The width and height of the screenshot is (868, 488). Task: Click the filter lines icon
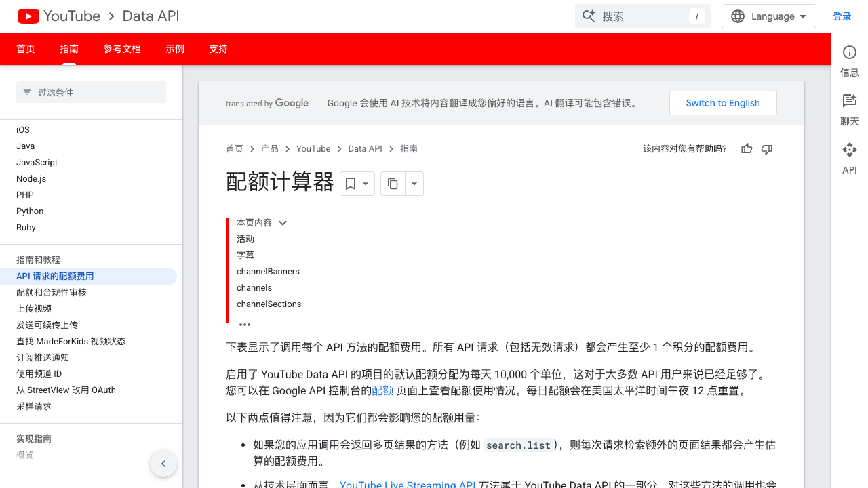pos(27,92)
